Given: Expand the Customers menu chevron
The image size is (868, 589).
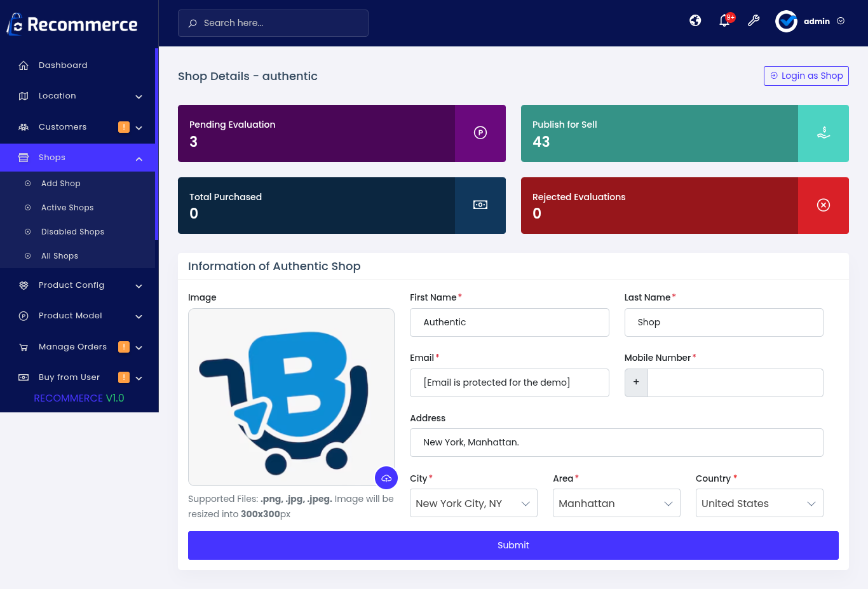Looking at the screenshot, I should (x=139, y=128).
